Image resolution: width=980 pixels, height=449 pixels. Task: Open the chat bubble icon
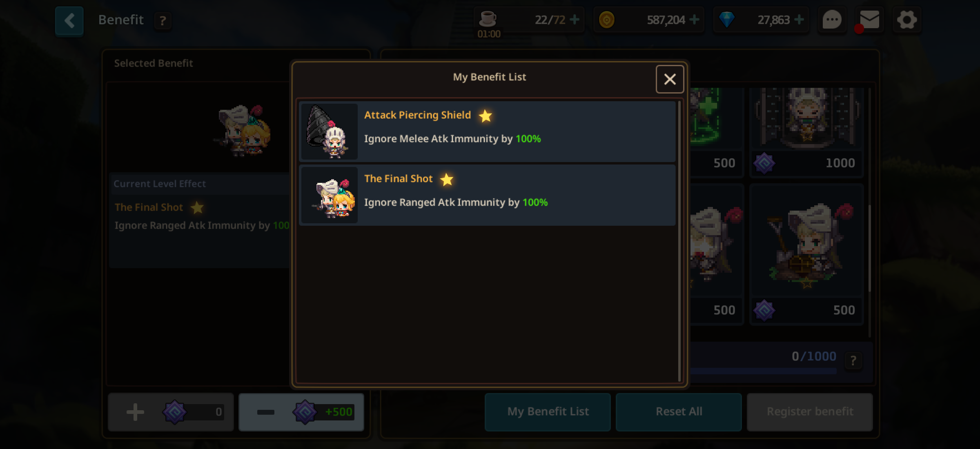coord(832,20)
